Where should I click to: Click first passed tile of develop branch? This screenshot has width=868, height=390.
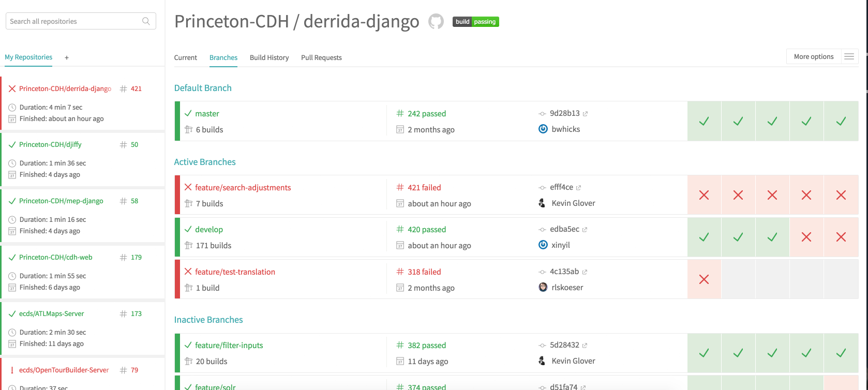[x=704, y=237]
